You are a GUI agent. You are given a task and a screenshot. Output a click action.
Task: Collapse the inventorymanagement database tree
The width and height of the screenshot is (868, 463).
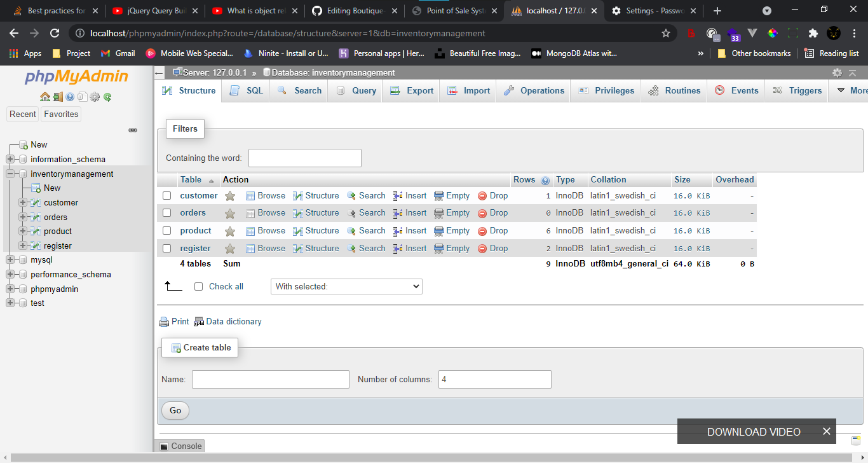pos(10,174)
